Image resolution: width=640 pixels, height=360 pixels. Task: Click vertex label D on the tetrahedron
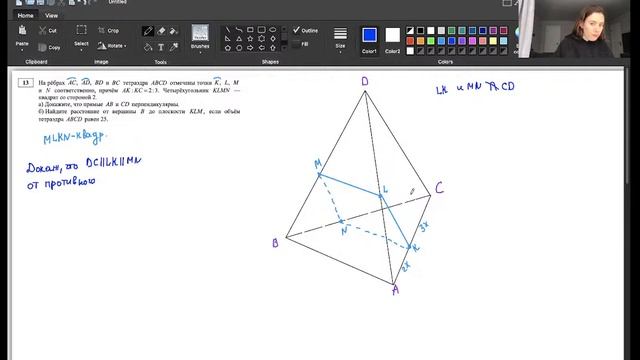365,82
